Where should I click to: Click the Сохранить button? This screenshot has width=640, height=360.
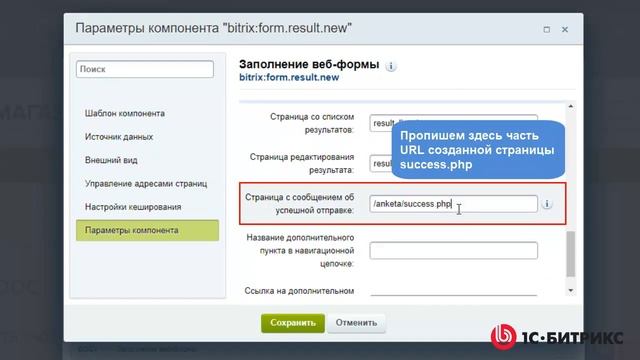pyautogui.click(x=293, y=323)
